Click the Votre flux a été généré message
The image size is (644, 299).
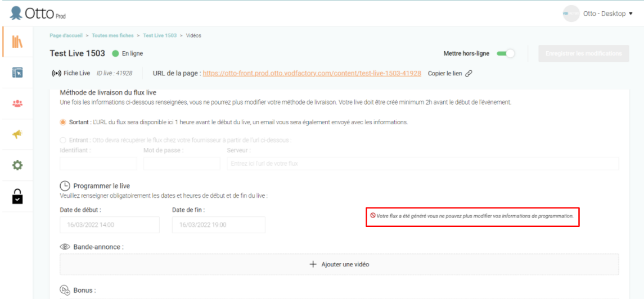click(475, 216)
